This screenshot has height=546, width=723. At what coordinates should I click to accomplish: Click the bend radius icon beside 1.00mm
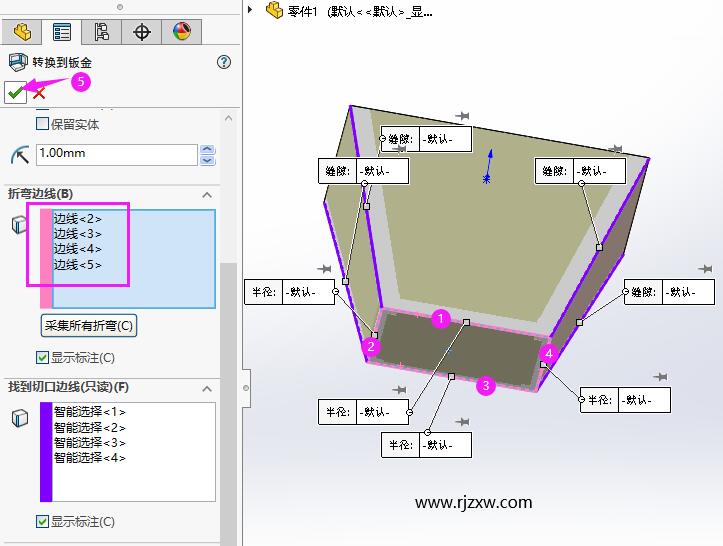point(20,155)
